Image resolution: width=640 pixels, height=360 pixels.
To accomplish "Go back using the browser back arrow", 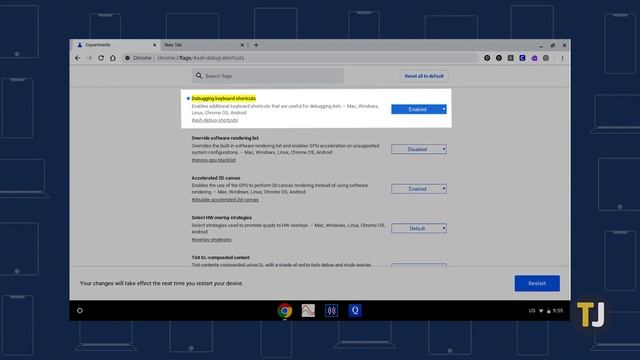I will [78, 58].
